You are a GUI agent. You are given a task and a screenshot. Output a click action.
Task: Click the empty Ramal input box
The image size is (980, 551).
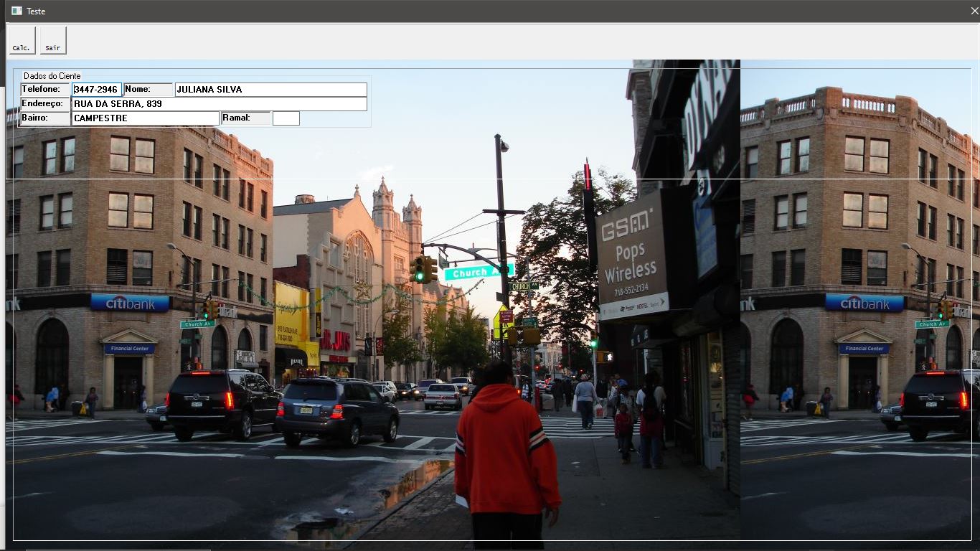click(x=286, y=118)
